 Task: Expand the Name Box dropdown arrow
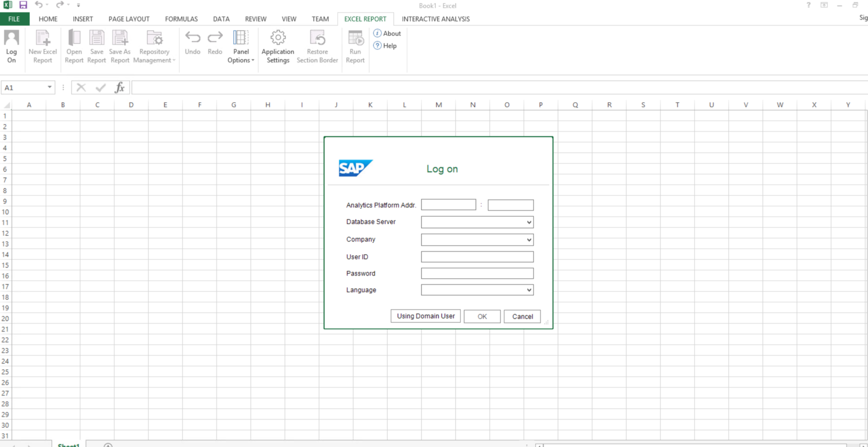tap(50, 87)
